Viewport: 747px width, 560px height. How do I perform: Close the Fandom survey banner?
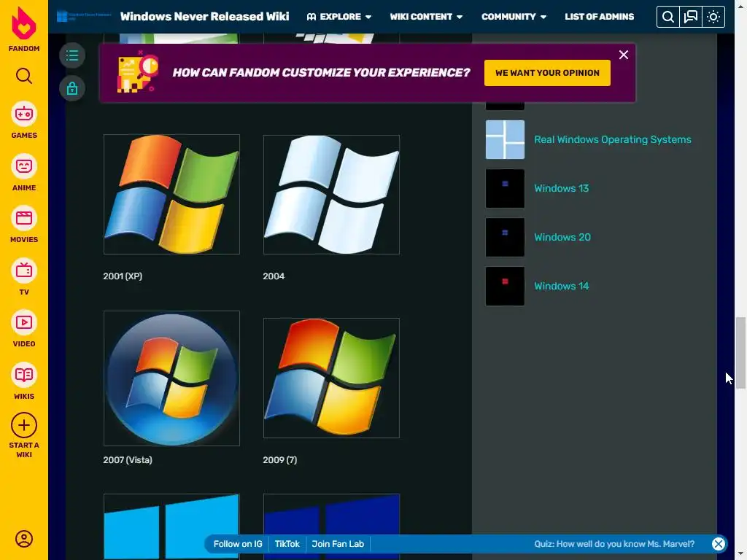click(x=624, y=55)
